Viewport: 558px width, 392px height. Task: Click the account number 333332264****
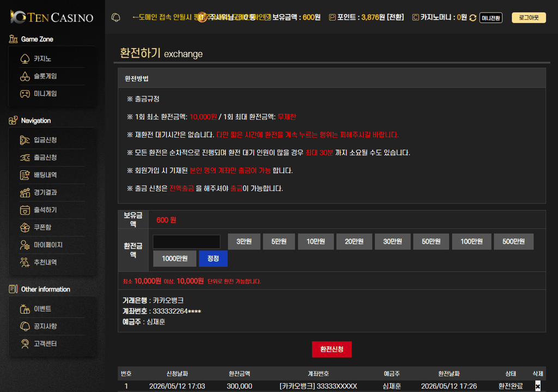click(x=177, y=311)
